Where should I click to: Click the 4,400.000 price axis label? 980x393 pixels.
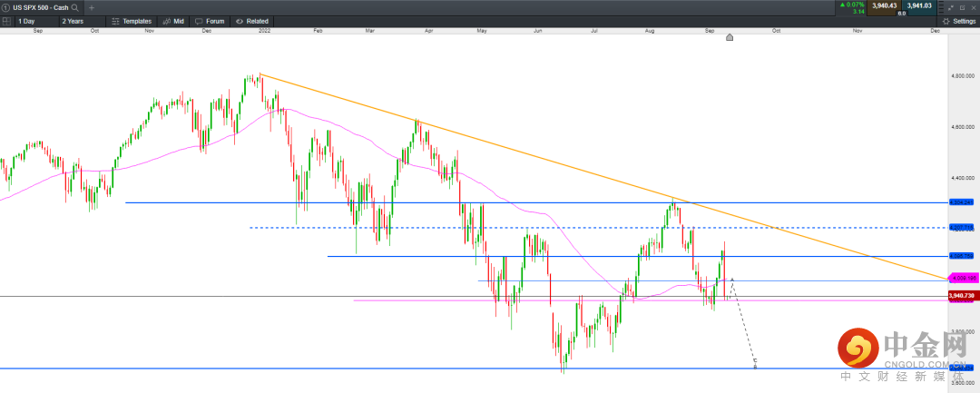(961, 179)
